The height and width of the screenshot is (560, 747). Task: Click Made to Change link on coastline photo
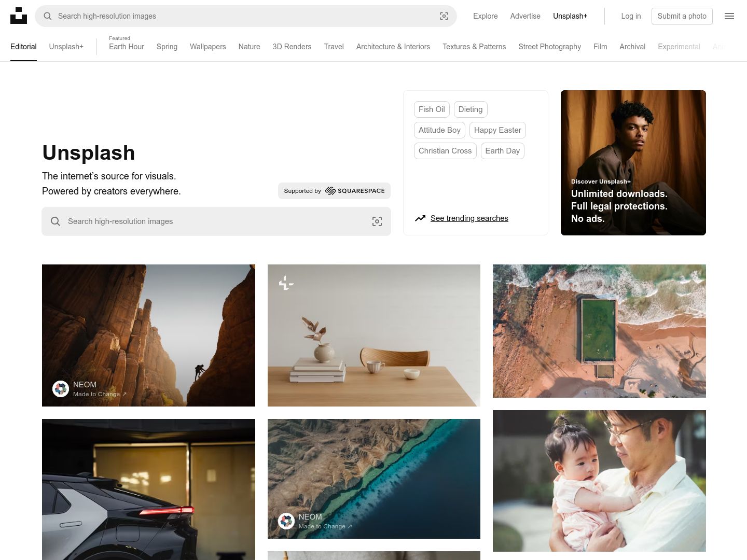pos(325,526)
